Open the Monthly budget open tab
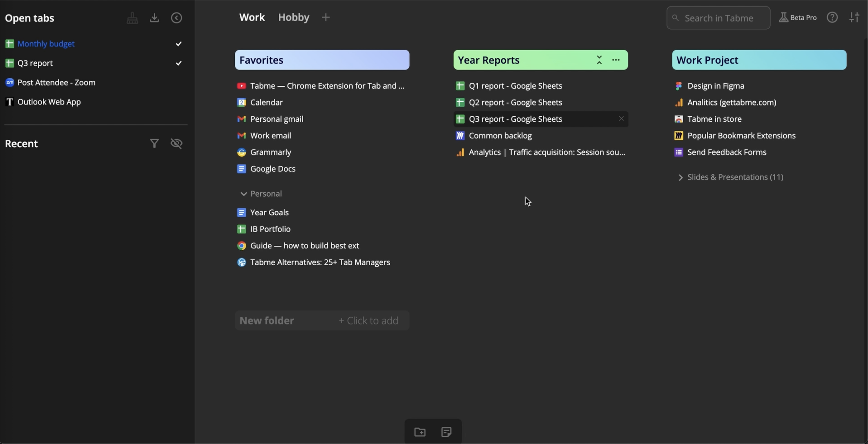This screenshot has width=868, height=444. pos(46,44)
